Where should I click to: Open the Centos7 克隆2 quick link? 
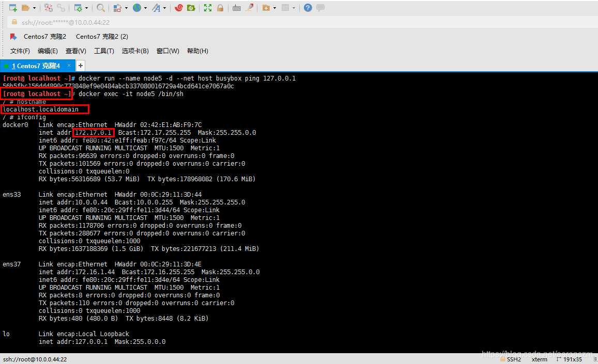coord(44,37)
